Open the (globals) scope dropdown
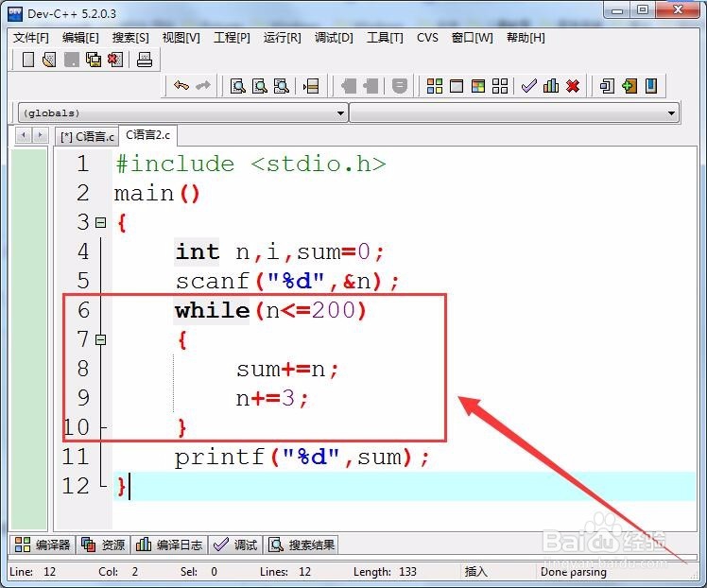The height and width of the screenshot is (588, 707). (x=341, y=113)
